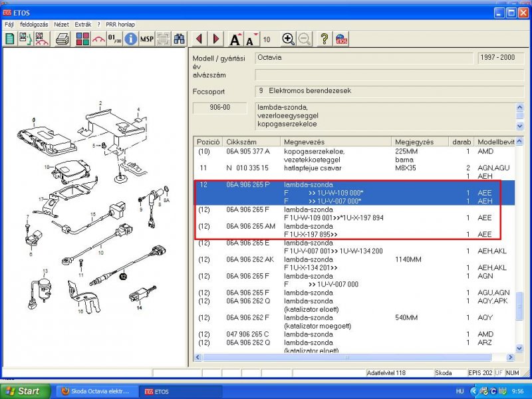The image size is (532, 399).
Task: Switch to Skoda Octavia Firefox taskbar item
Action: click(x=97, y=391)
